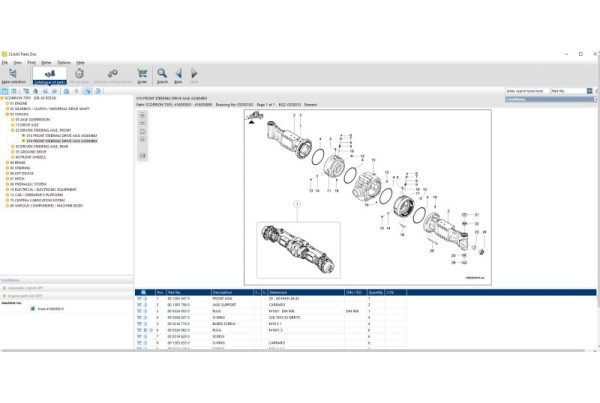Collapse the 03 CHASSIS tree node

(5, 112)
